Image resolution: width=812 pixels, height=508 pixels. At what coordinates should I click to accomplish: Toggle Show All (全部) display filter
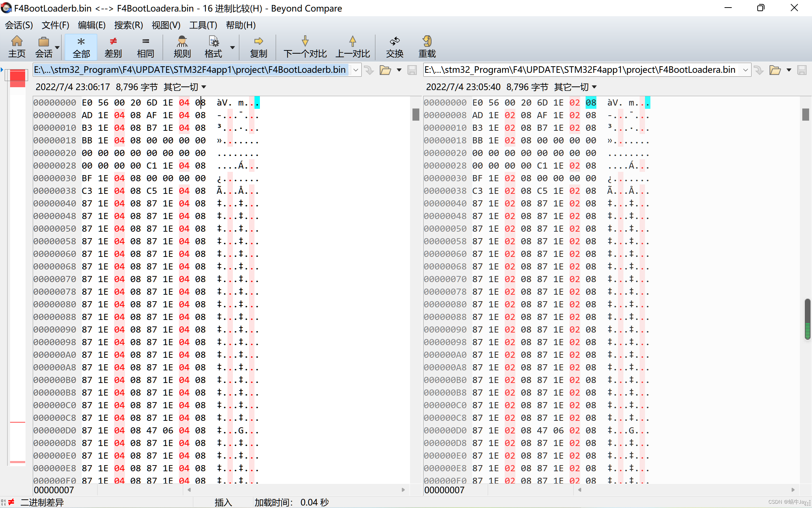pyautogui.click(x=81, y=47)
